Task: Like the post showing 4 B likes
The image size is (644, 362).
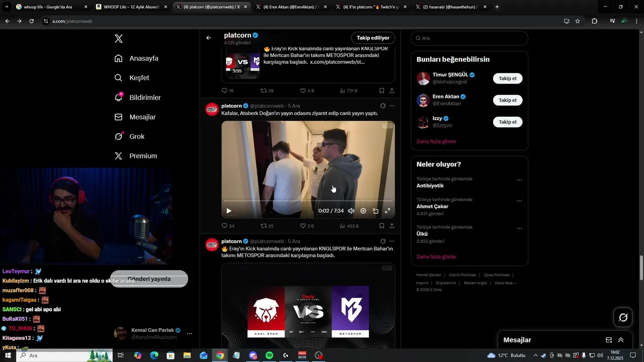Action: pyautogui.click(x=307, y=90)
